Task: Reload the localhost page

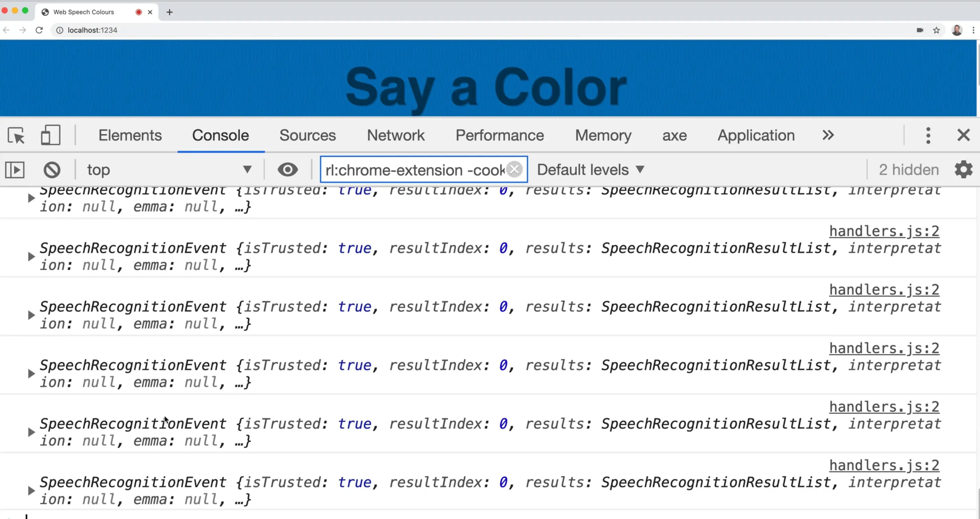Action: (x=39, y=30)
